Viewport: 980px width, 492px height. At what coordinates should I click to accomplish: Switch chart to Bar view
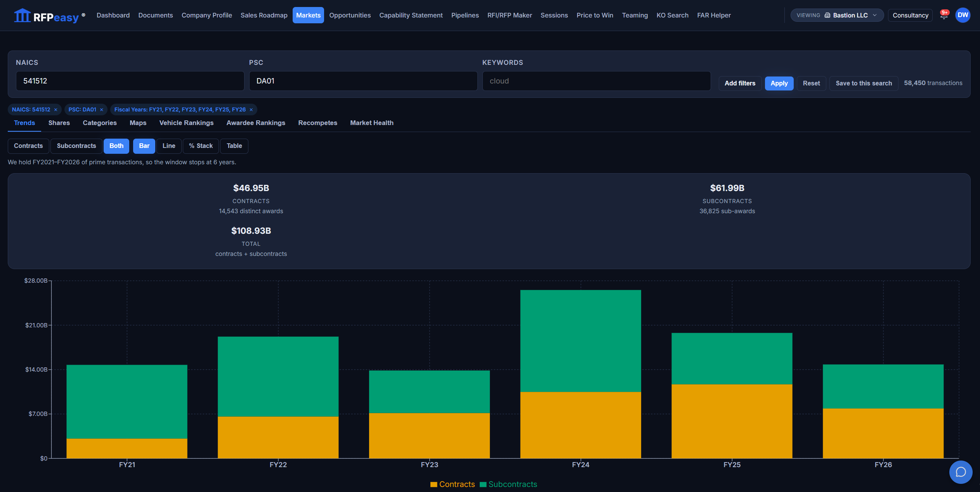click(x=144, y=146)
